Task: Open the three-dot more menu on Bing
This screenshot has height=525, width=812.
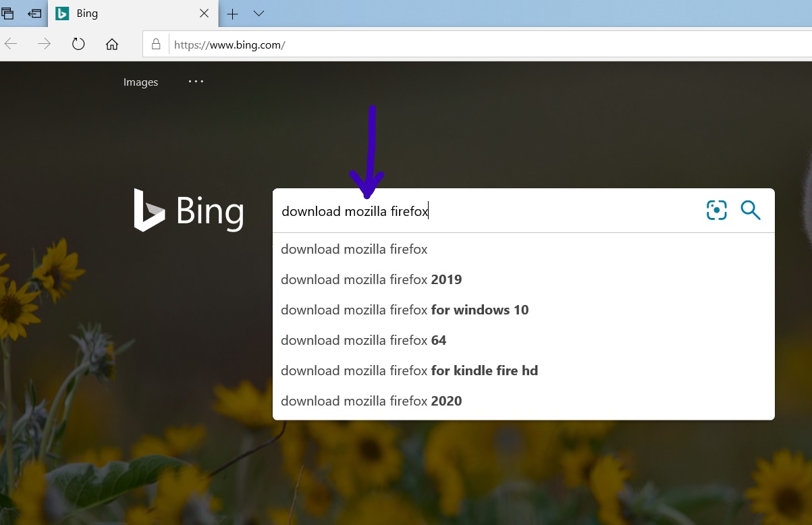Action: 196,82
